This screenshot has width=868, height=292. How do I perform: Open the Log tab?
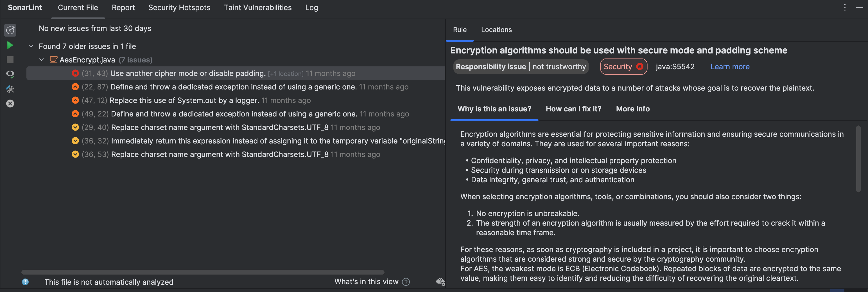[x=311, y=8]
